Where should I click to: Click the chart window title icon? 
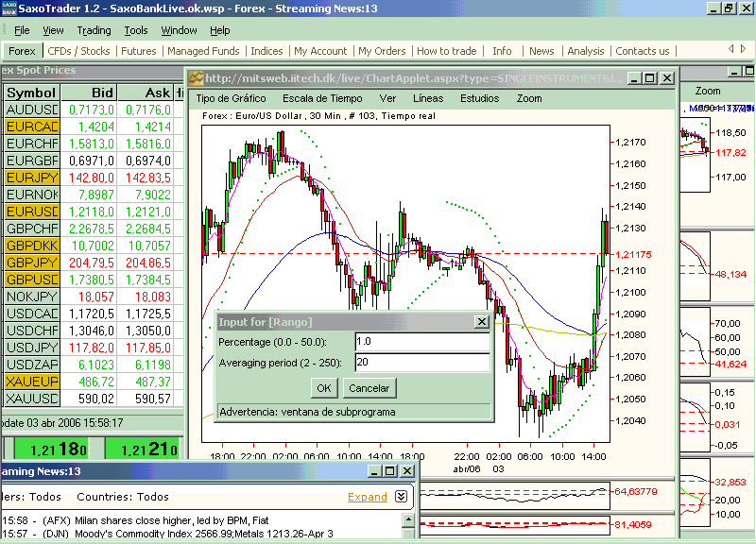(x=197, y=77)
